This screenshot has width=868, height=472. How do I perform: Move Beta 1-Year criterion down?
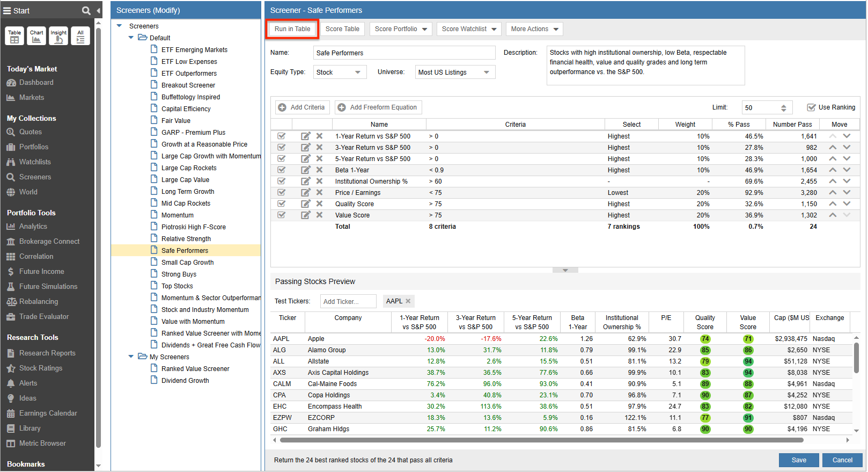[847, 170]
